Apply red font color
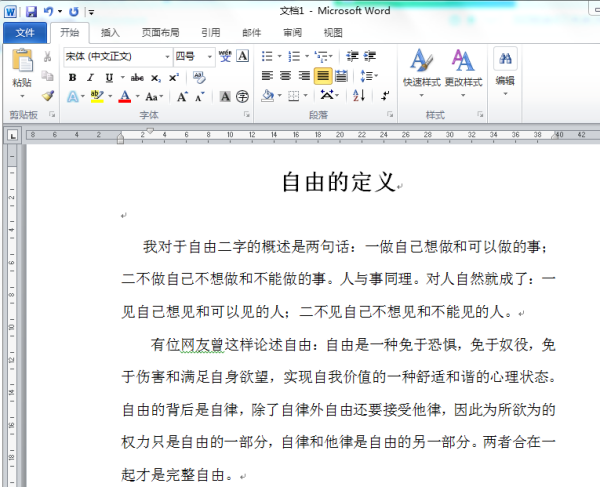Viewport: 600px width, 487px height. coord(125,96)
